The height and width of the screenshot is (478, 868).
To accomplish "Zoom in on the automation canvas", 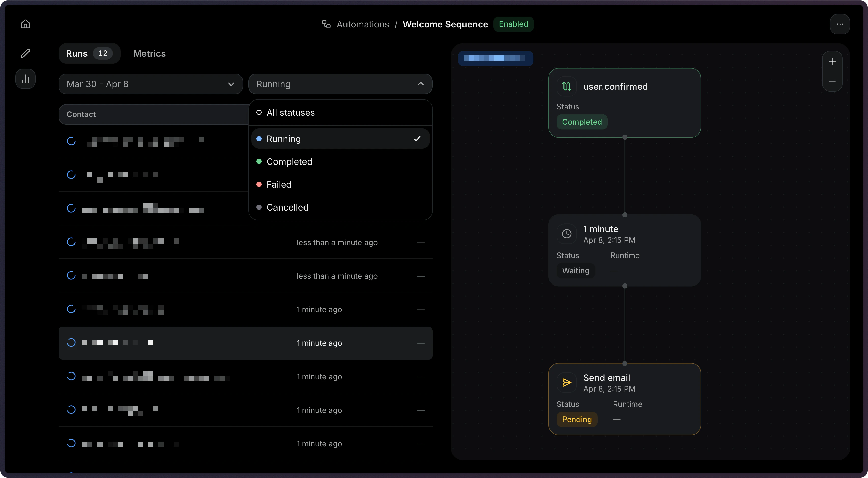I will [832, 61].
